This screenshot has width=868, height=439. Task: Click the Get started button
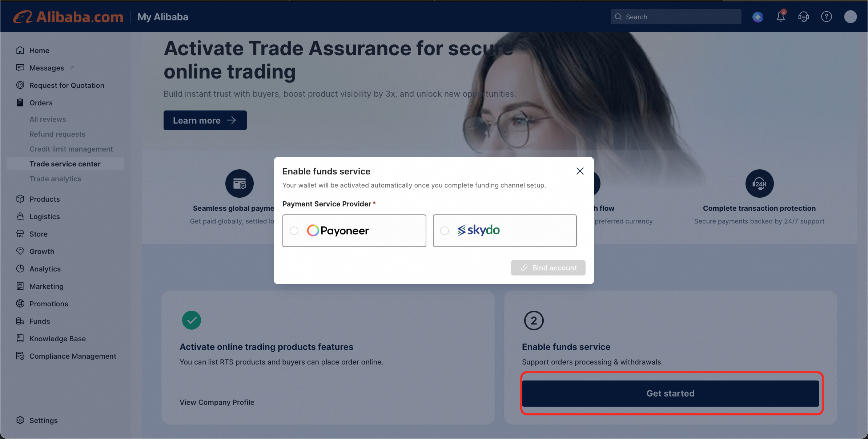point(671,394)
